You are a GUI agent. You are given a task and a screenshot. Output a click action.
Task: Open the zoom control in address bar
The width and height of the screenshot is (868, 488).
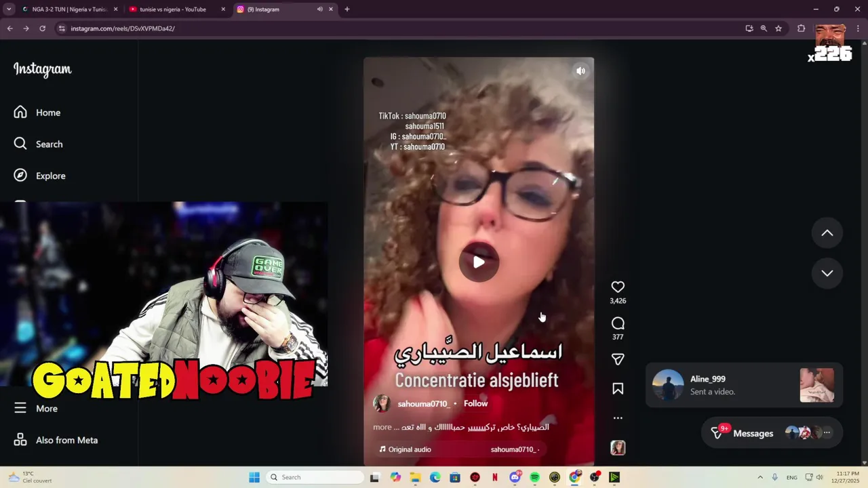click(x=764, y=28)
